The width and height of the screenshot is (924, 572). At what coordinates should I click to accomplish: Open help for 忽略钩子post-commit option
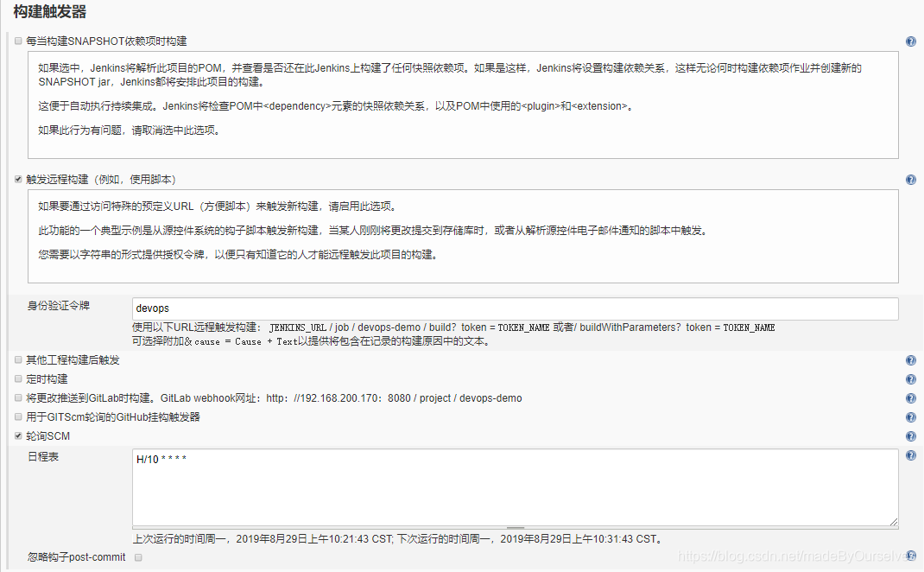click(910, 556)
